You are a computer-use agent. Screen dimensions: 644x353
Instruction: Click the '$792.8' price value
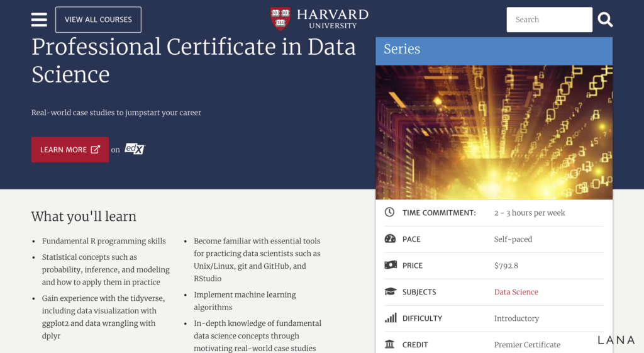tap(506, 266)
